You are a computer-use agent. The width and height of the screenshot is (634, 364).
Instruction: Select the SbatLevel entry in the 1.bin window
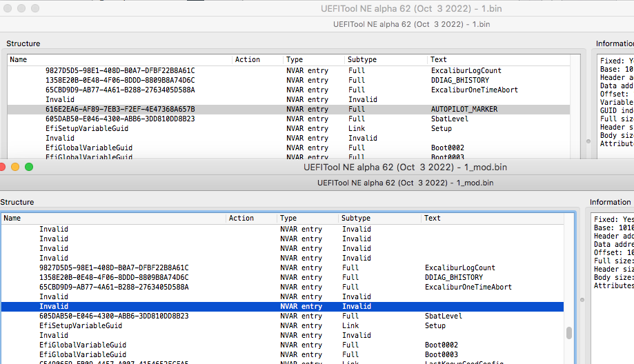click(288, 119)
